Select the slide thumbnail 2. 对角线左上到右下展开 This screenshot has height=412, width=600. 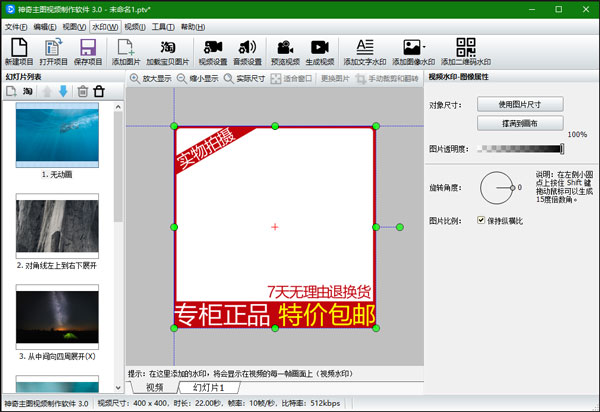click(x=57, y=226)
